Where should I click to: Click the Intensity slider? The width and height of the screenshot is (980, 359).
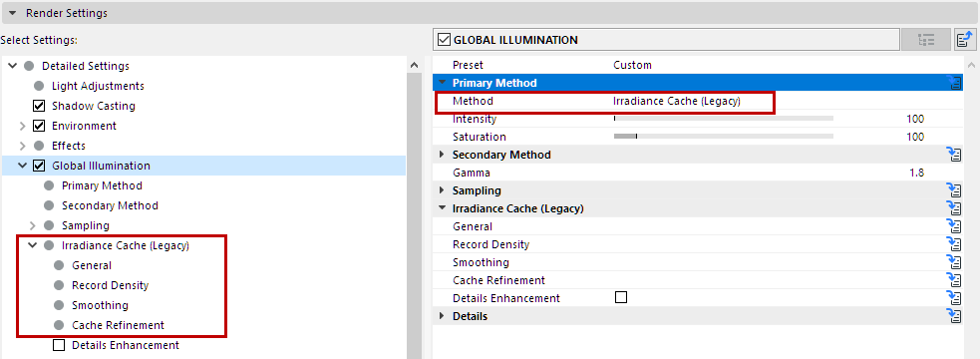[x=724, y=119]
